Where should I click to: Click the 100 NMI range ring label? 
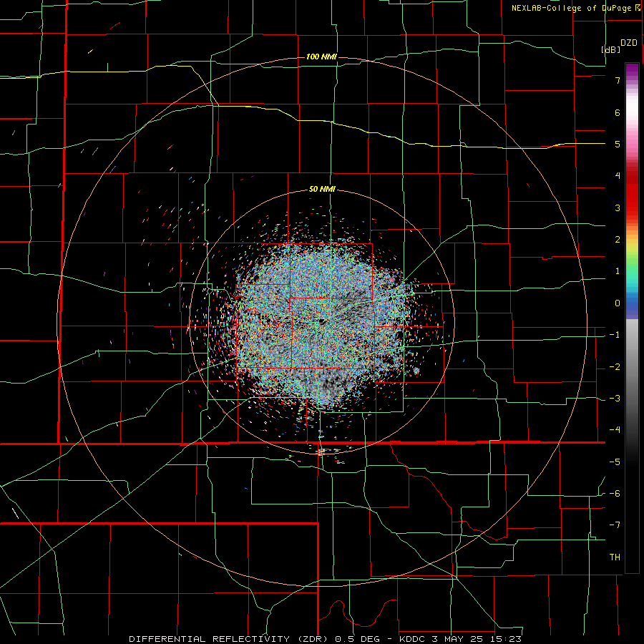321,57
